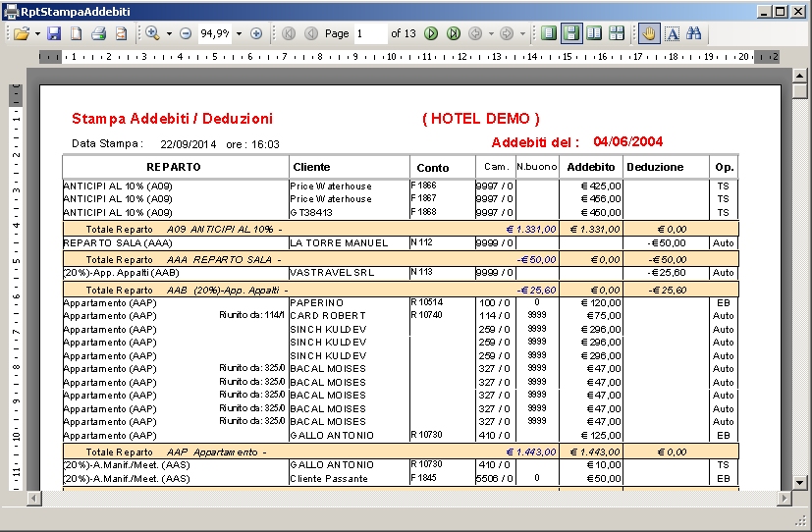The width and height of the screenshot is (812, 532).
Task: Click the Stampa Addebiti / Deduzioni title
Action: pyautogui.click(x=172, y=119)
